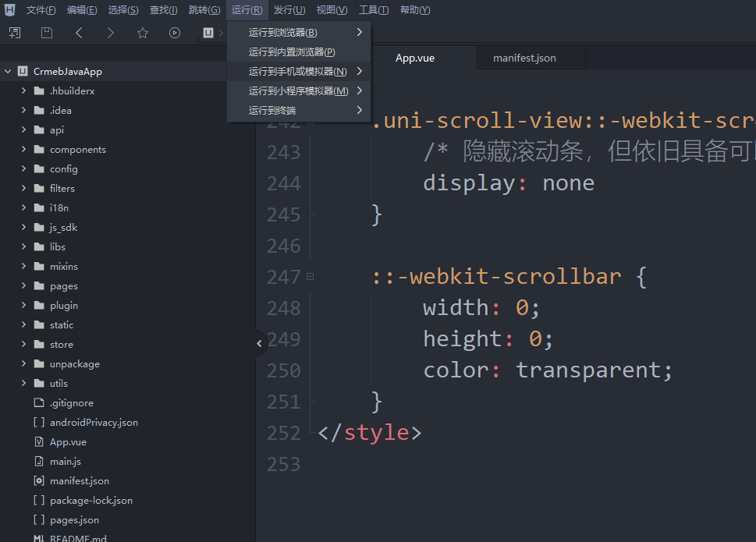Open the 选择(S) menu
Image resolution: width=756 pixels, height=542 pixels.
(x=123, y=10)
